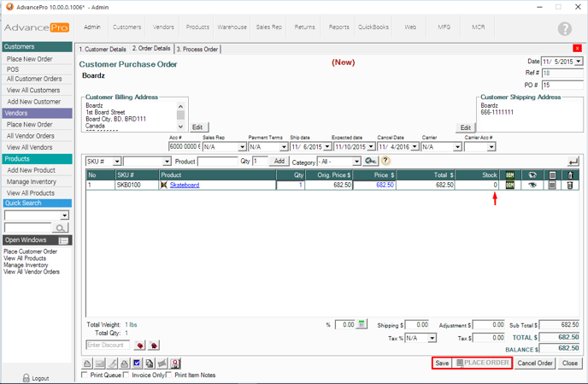Screen dimensions: 588x384
Task: Click the BOM icon in the Skateboard row
Action: [510, 185]
